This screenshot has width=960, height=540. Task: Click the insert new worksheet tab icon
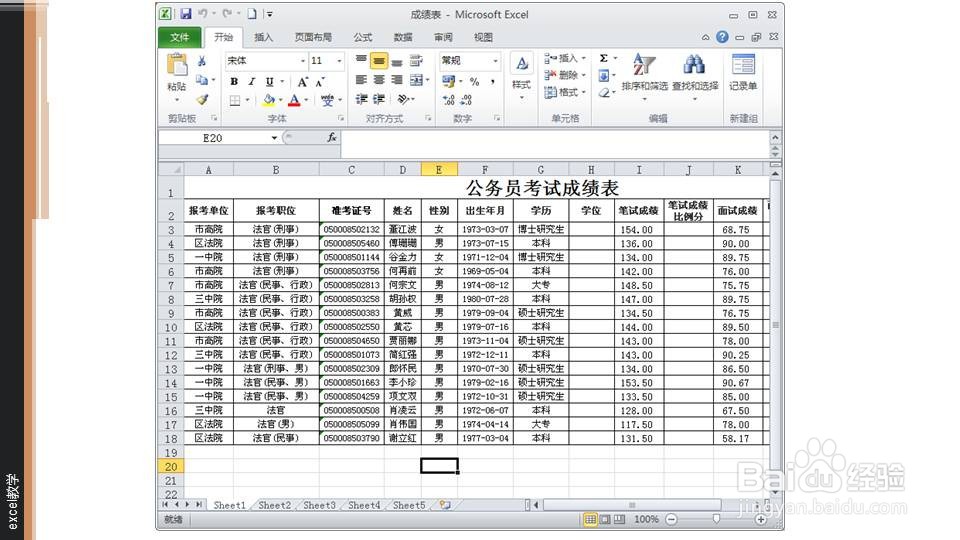(445, 505)
